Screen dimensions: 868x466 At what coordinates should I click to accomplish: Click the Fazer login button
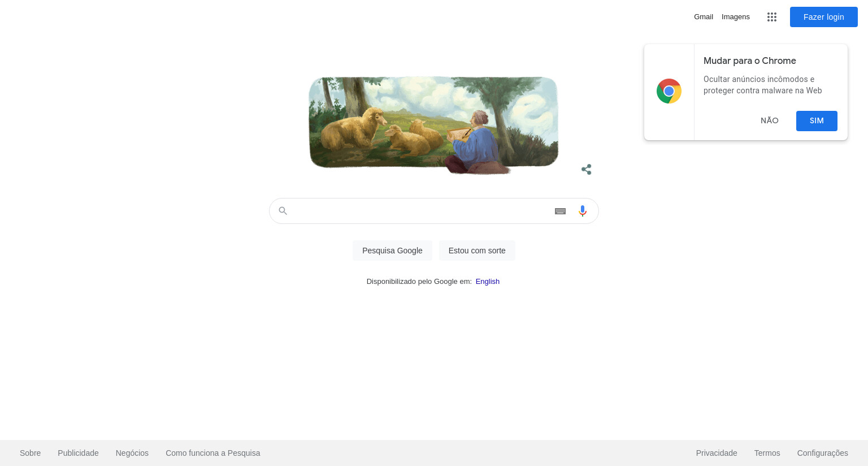(x=824, y=17)
